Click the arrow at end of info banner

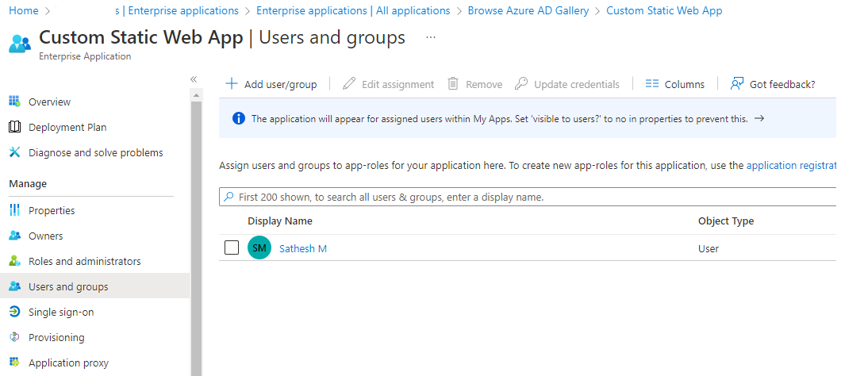(x=759, y=118)
